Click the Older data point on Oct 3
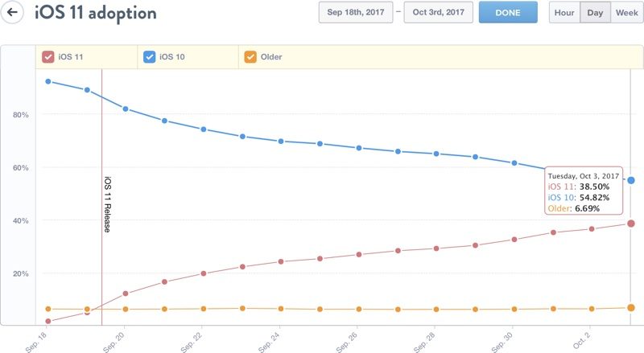 [631, 308]
